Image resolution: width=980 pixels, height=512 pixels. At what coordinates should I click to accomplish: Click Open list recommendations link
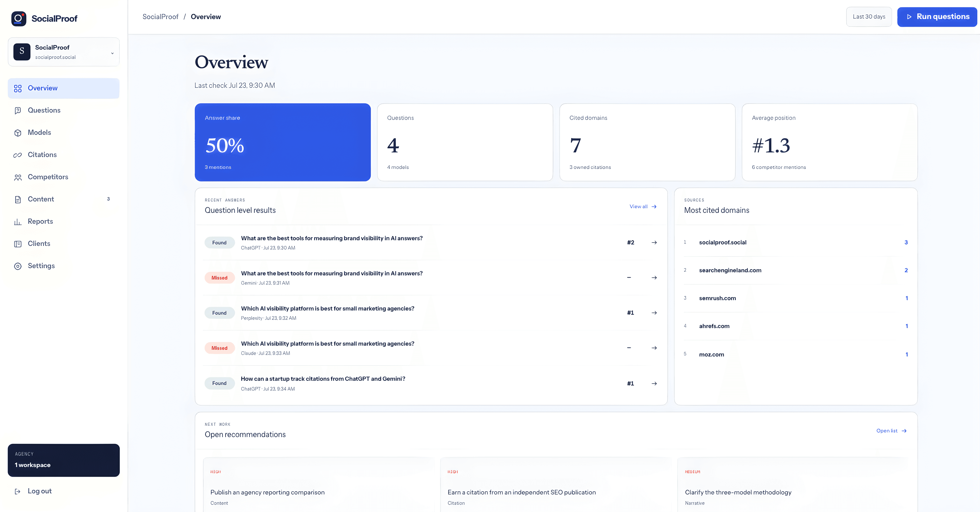point(891,431)
